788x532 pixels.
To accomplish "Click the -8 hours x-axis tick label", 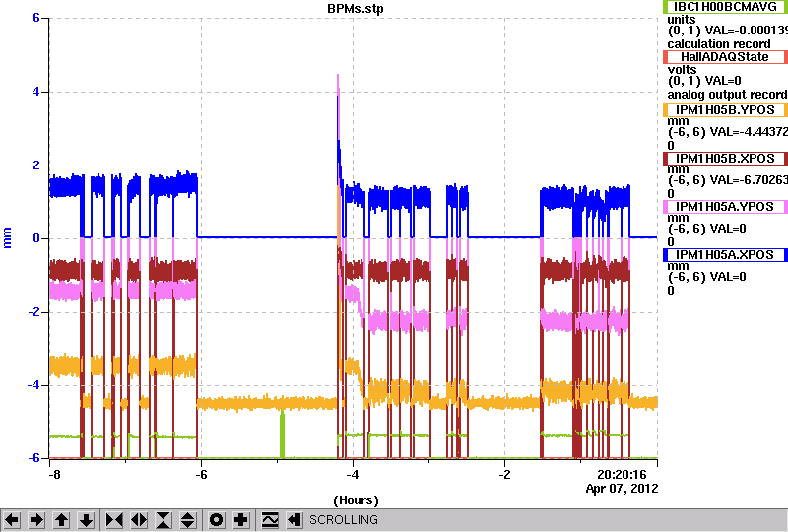I will coord(54,475).
